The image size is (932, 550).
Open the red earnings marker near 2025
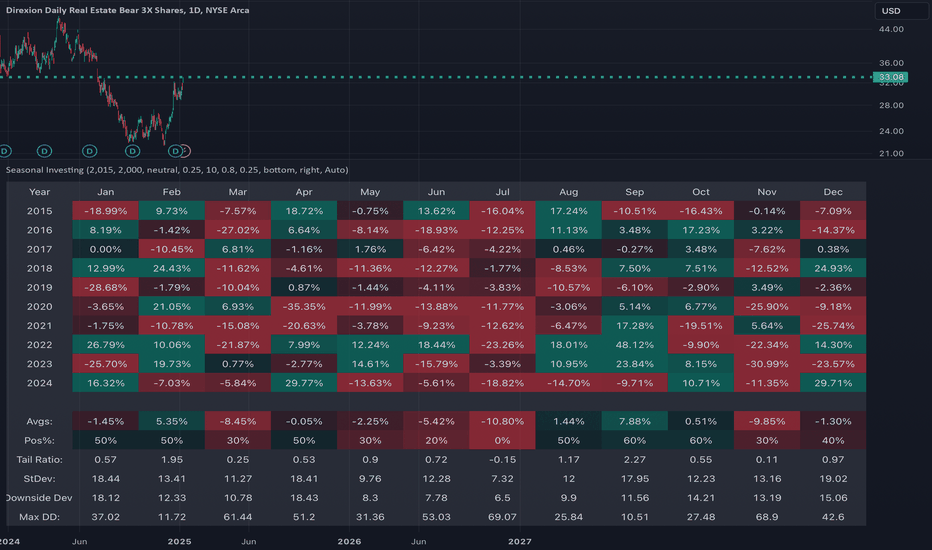(x=185, y=151)
